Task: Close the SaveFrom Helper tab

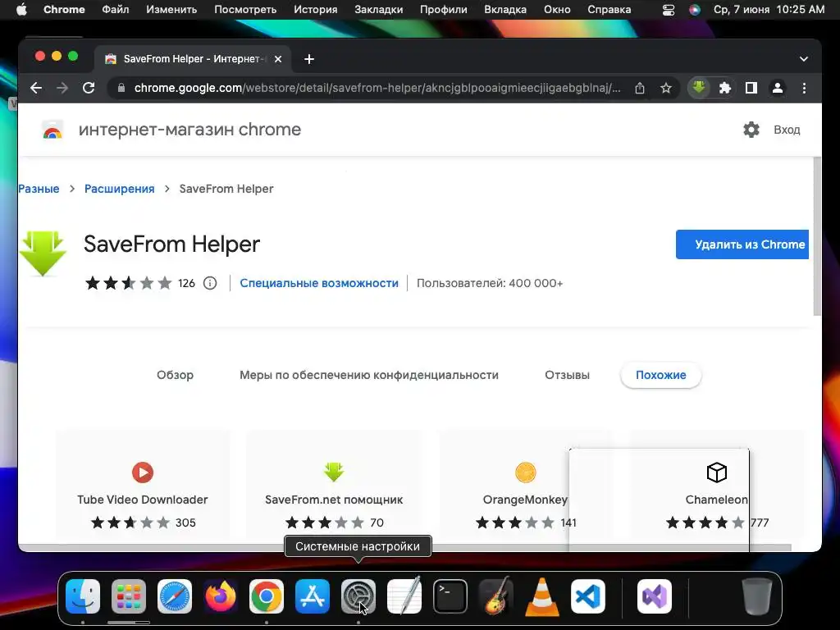Action: 278,59
